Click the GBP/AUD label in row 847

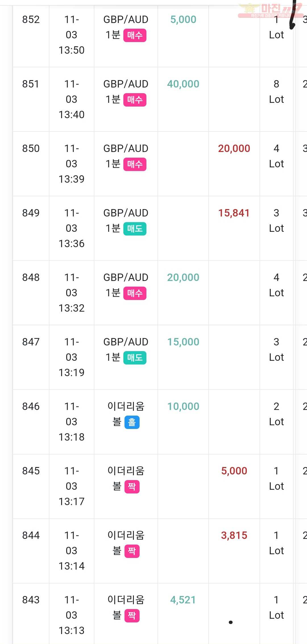(126, 342)
